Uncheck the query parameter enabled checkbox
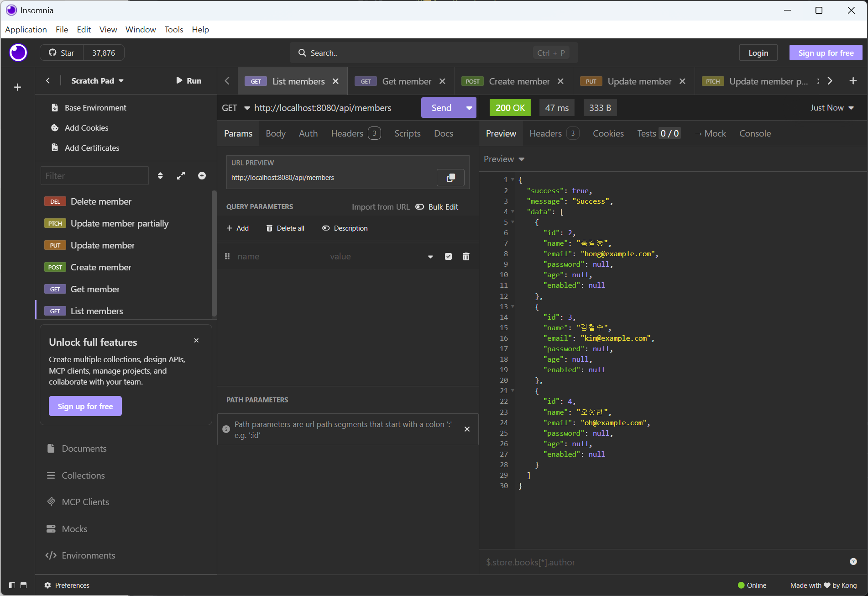Image resolution: width=868 pixels, height=596 pixels. pyautogui.click(x=448, y=257)
